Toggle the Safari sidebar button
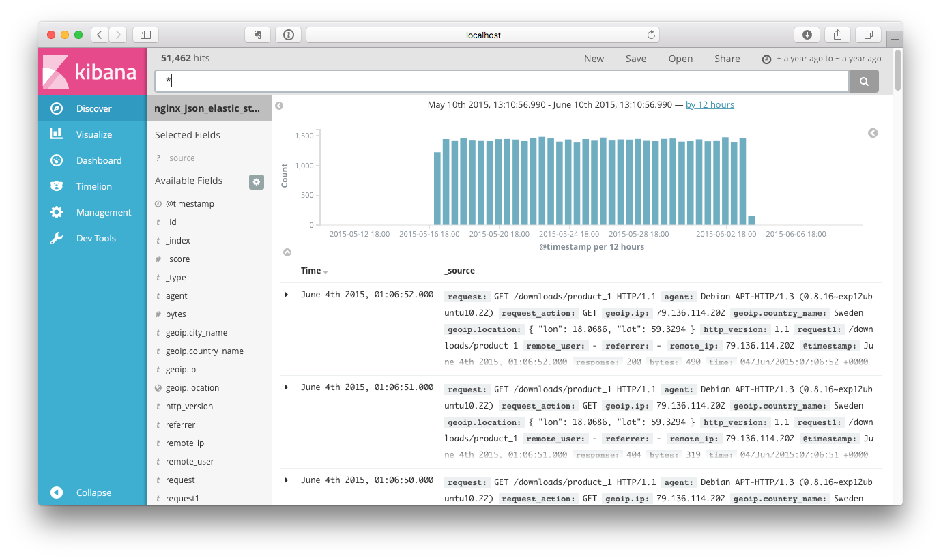 coord(145,35)
